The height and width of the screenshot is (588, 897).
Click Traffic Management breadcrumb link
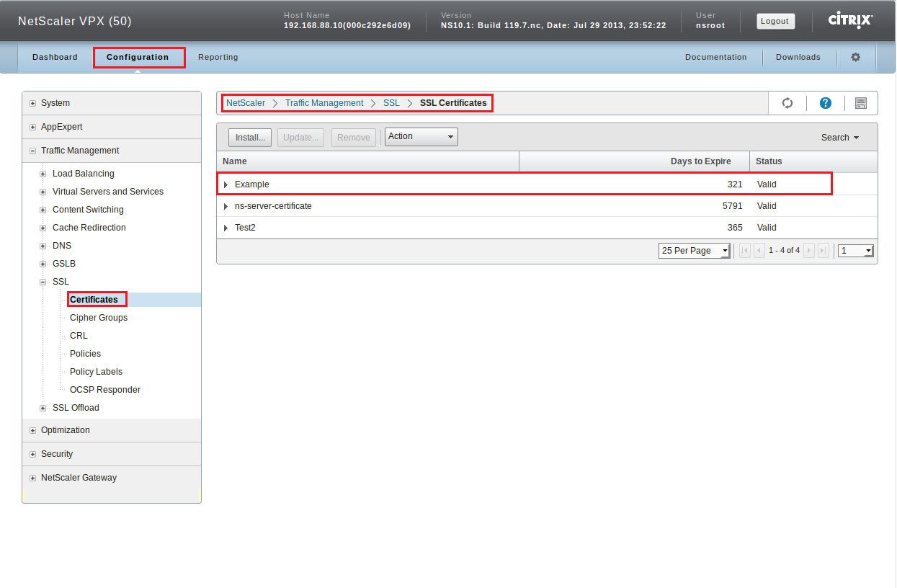click(x=324, y=103)
